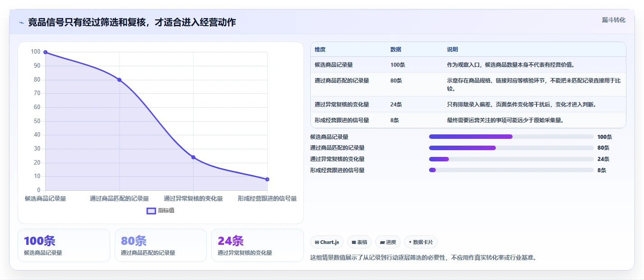
Task: Click the 通过异常复核的变化量 progress bar
Action: [x=511, y=159]
